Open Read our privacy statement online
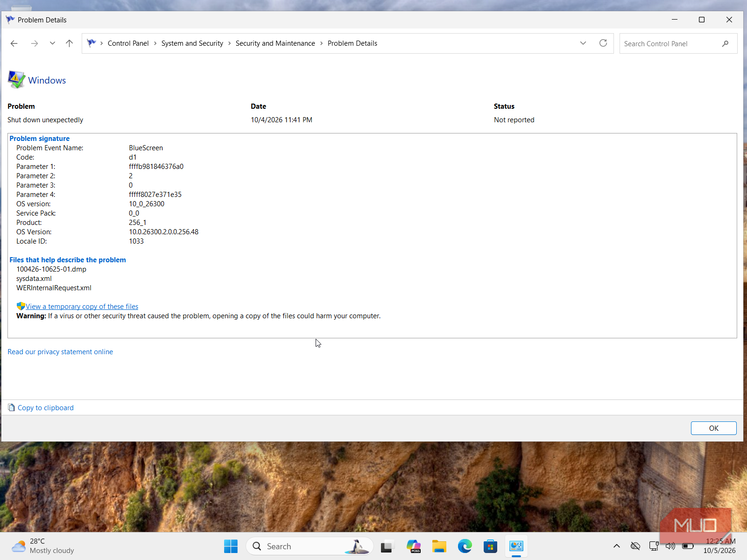This screenshot has height=560, width=747. click(60, 352)
